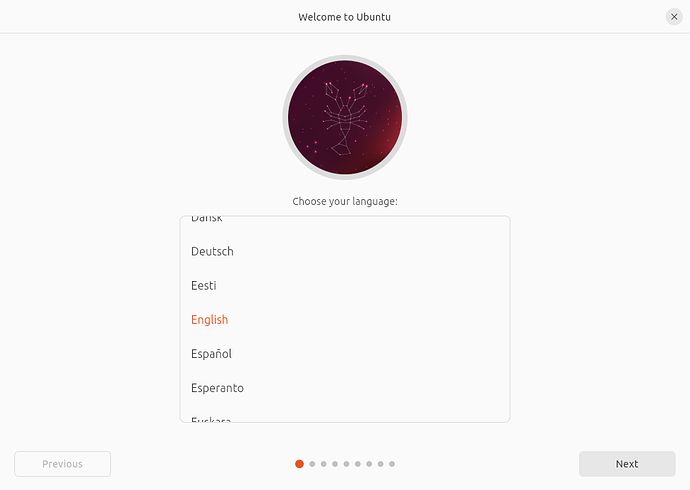Close the Welcome to Ubuntu window

coord(674,17)
